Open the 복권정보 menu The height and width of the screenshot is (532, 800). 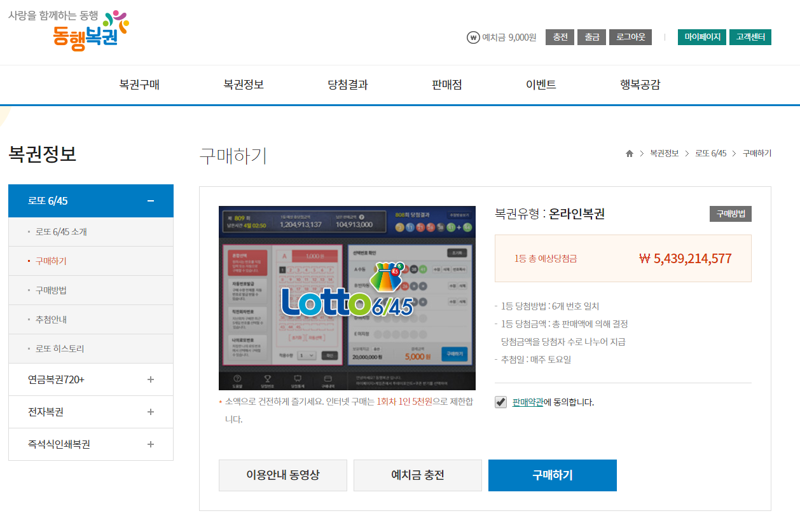(x=244, y=85)
